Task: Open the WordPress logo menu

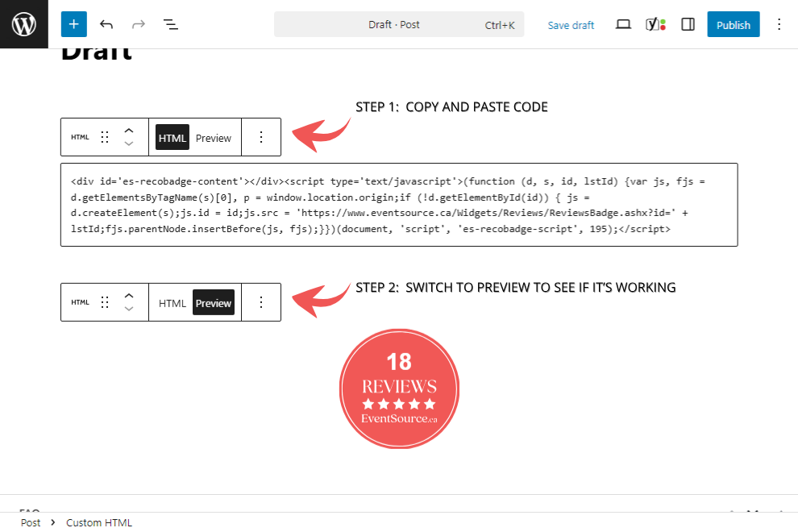Action: (x=24, y=24)
